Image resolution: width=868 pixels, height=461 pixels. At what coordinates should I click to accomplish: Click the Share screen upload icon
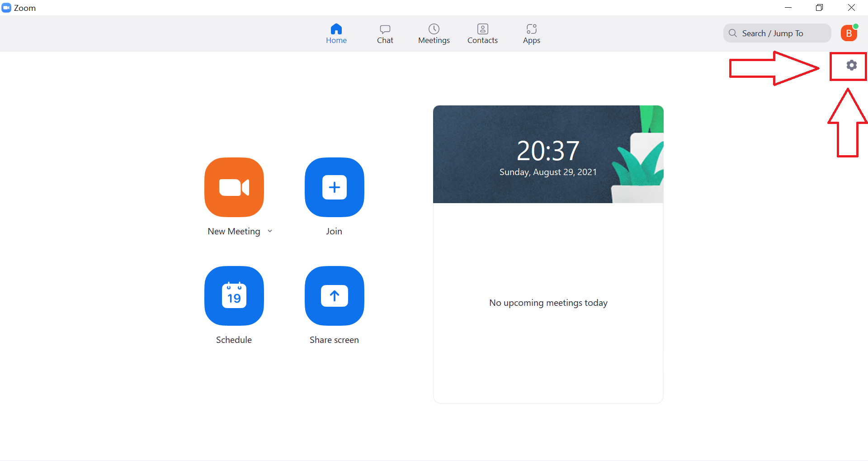click(334, 296)
